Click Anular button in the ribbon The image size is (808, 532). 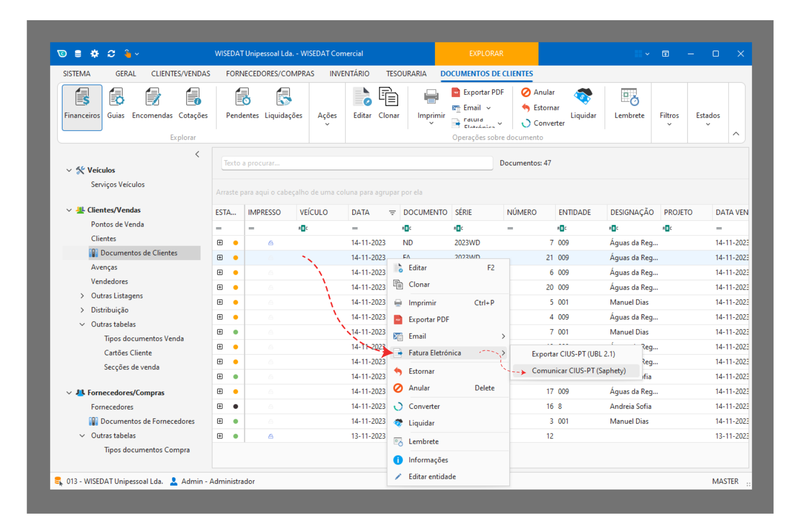[539, 93]
